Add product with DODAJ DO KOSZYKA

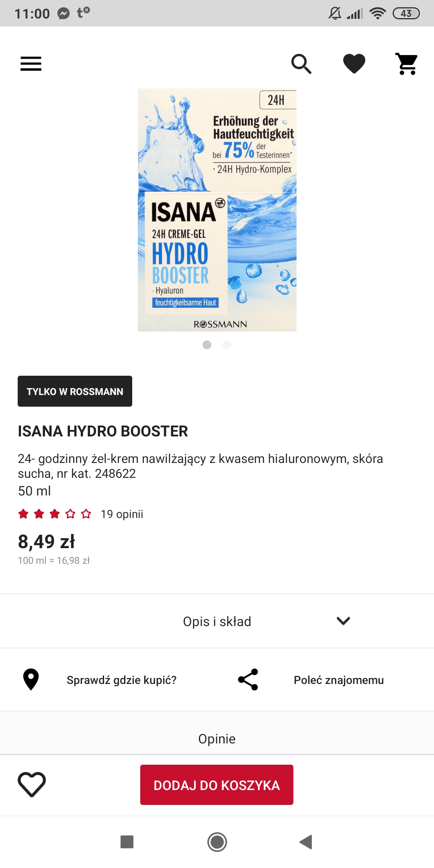coord(217,785)
